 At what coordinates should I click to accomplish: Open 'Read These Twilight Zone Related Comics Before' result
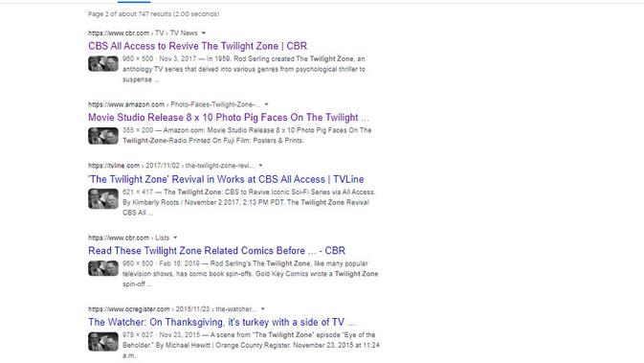[216, 251]
